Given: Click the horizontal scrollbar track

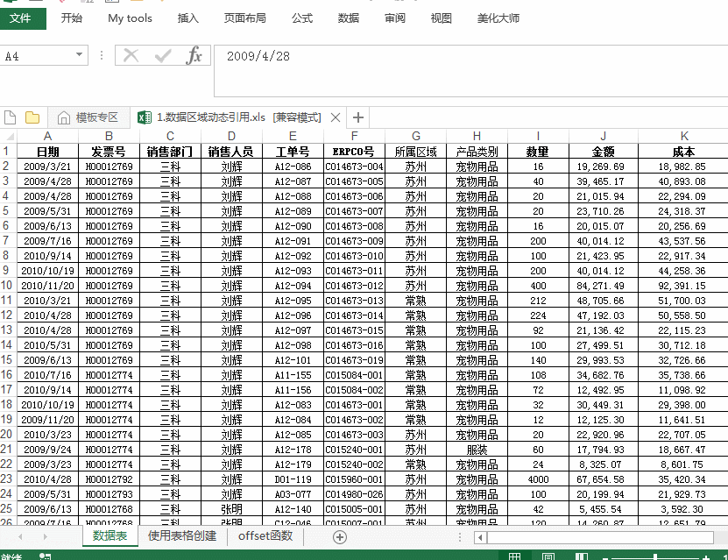Looking at the screenshot, I should point(600,538).
